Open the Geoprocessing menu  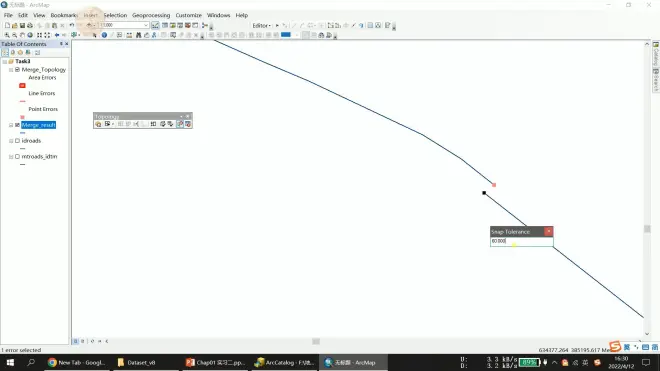pos(151,15)
